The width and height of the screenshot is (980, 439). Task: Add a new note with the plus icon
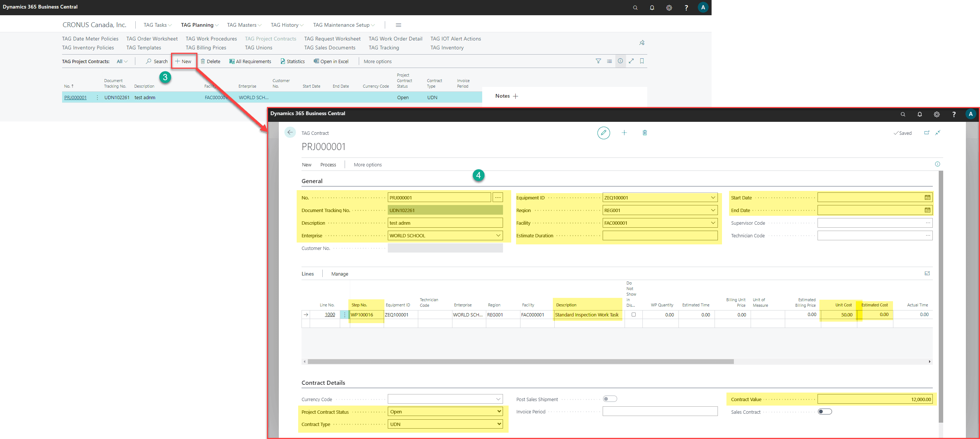tap(516, 96)
